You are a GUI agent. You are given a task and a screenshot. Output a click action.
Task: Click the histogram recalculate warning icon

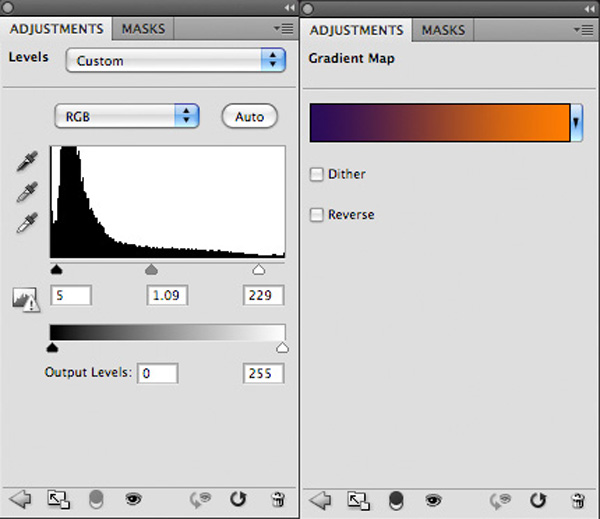(26, 300)
